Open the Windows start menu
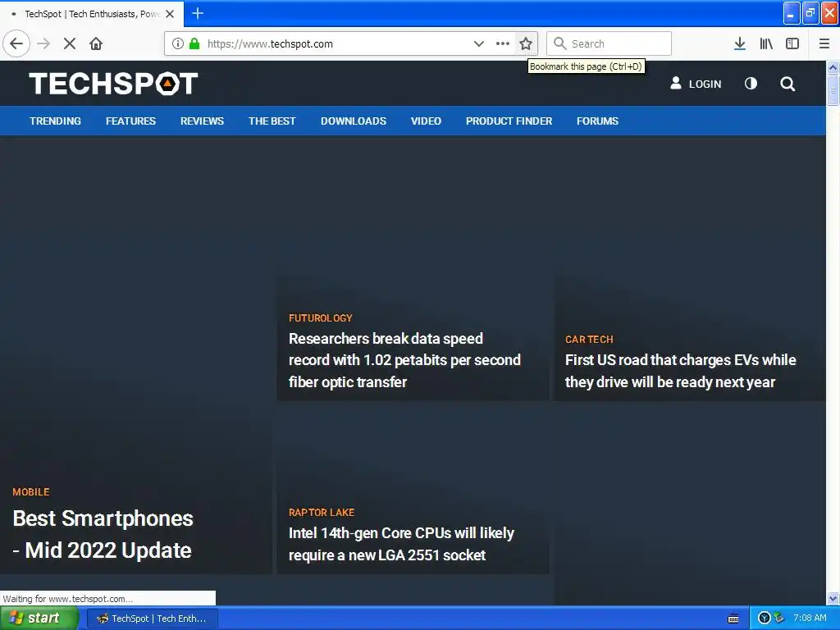 click(x=39, y=619)
